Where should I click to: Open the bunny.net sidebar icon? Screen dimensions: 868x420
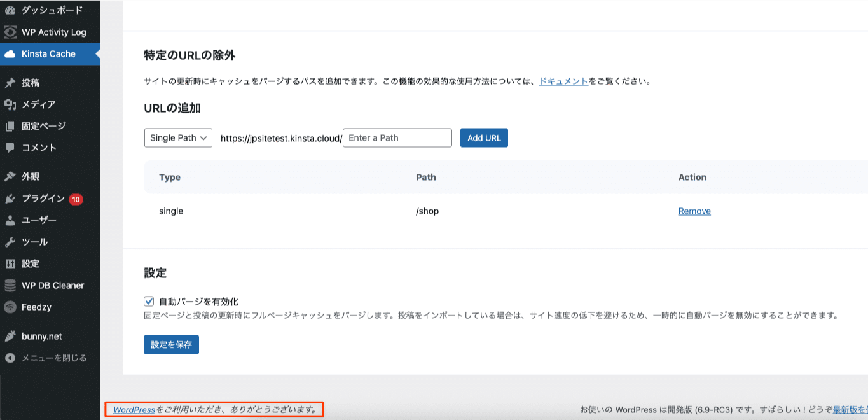tap(11, 336)
